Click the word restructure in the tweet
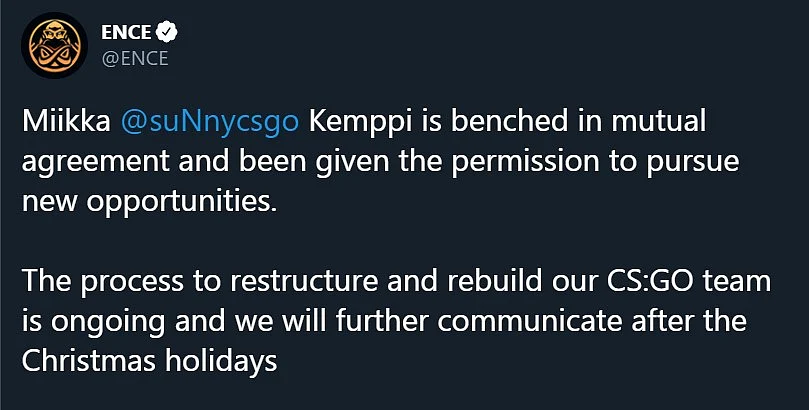 tap(305, 282)
